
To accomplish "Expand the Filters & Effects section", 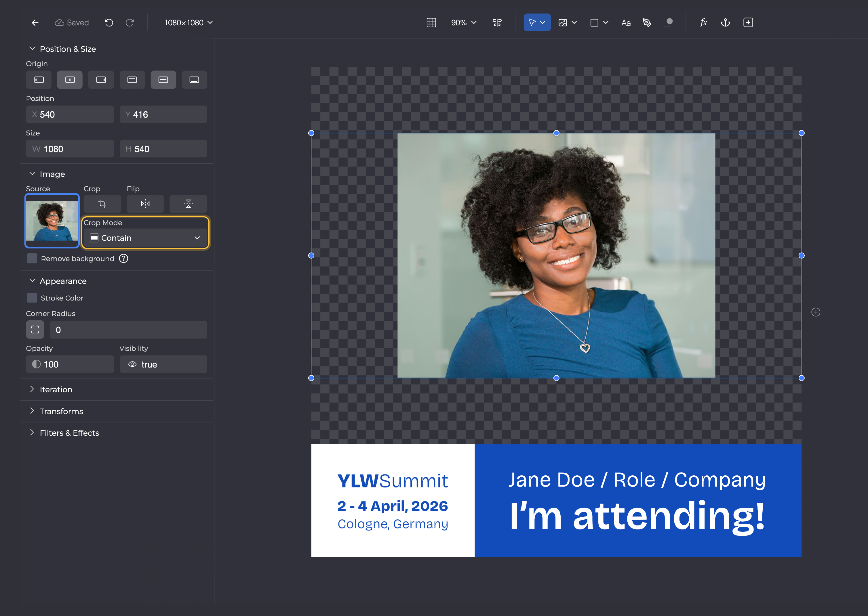I will point(32,433).
